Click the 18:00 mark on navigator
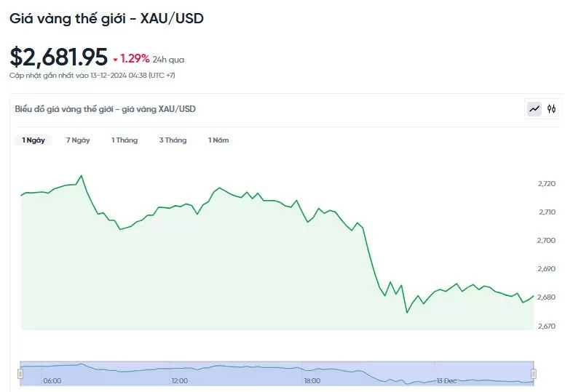The height and width of the screenshot is (392, 565). click(312, 380)
